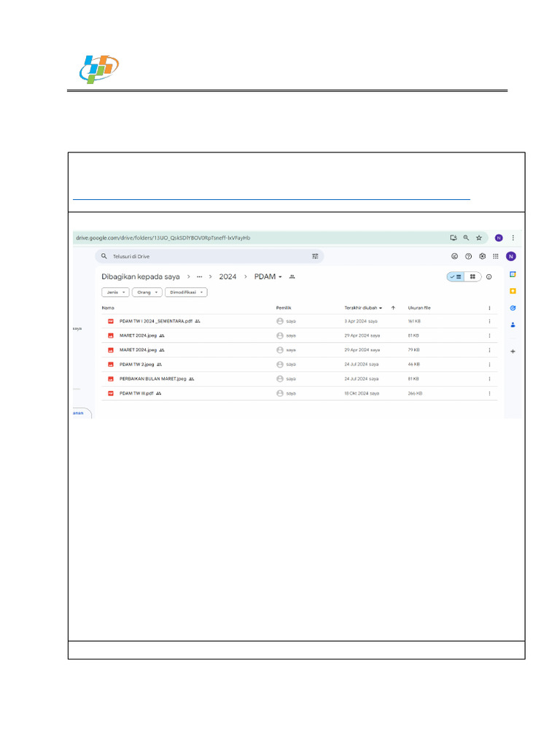Image resolution: width=560 pixels, height=747 pixels.
Task: Open search filter options in Drive
Action: click(315, 256)
